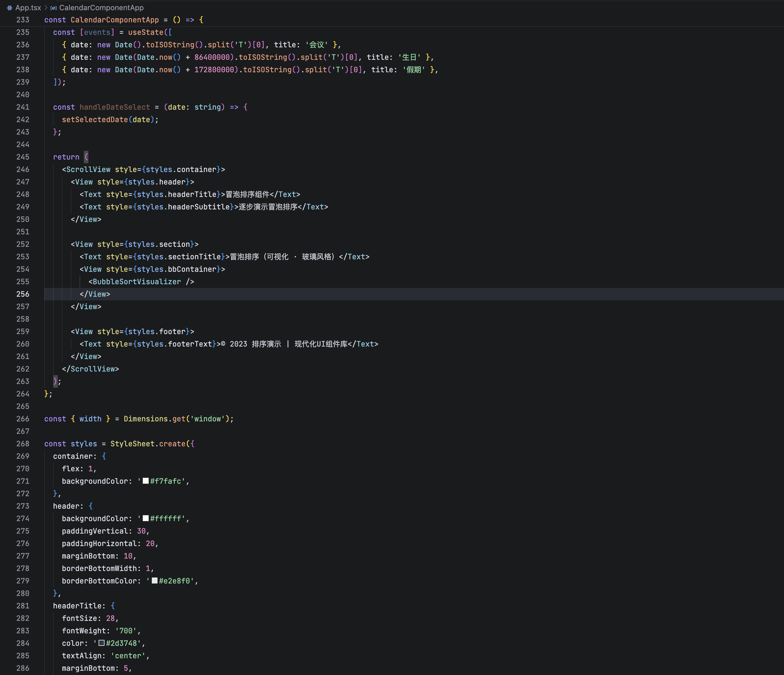Click the #f7fafc color swatch

[146, 481]
